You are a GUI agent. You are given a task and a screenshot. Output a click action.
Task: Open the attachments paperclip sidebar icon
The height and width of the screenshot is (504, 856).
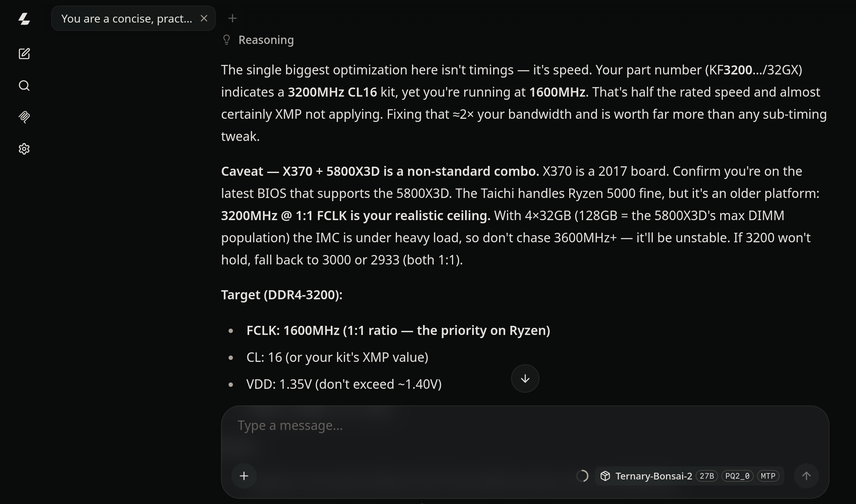coord(24,117)
